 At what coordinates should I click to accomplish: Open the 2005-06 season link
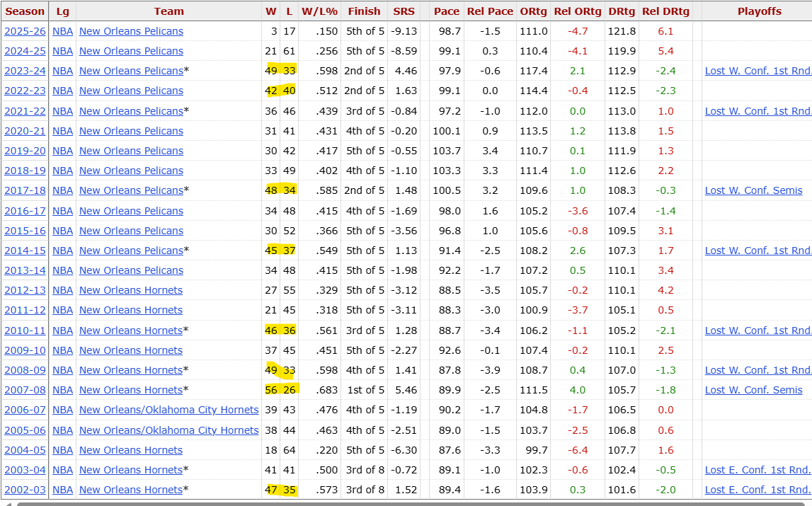(x=25, y=430)
